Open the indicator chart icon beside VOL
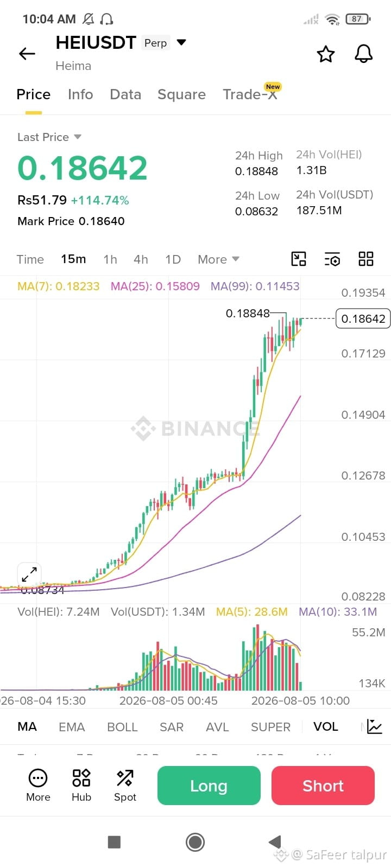The image size is (391, 868). point(375,726)
